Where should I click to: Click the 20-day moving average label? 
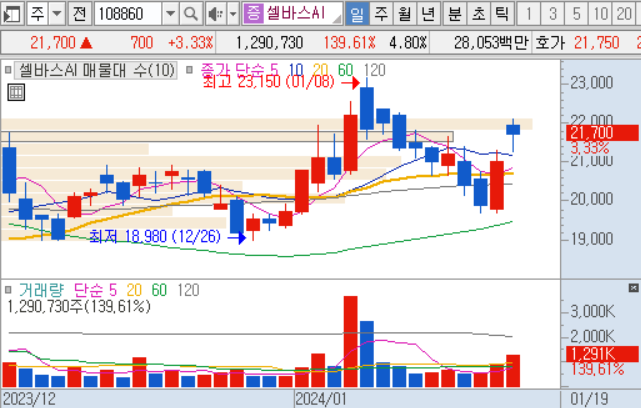320,70
